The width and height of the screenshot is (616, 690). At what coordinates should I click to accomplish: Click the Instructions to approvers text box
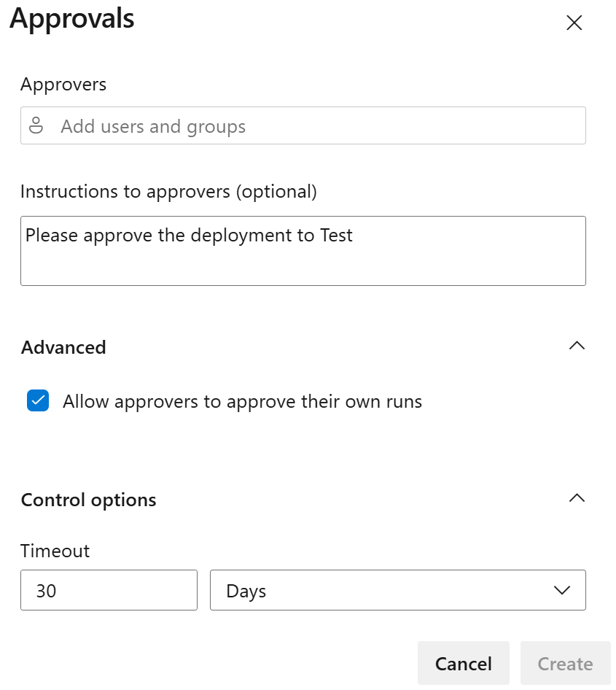point(303,251)
